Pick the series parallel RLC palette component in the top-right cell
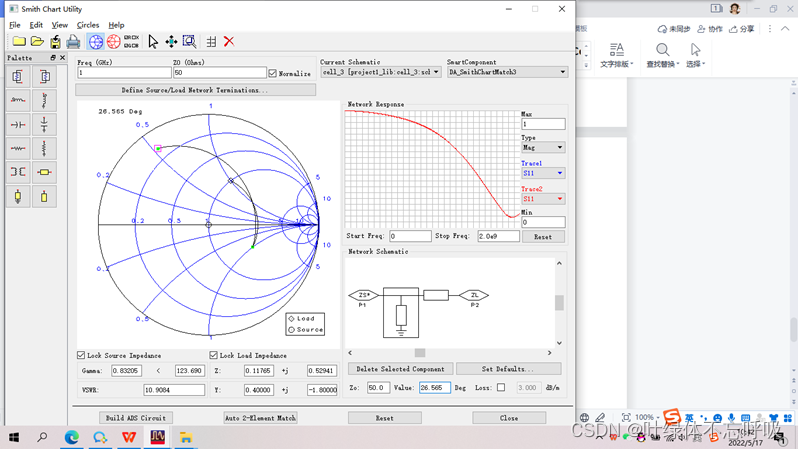The width and height of the screenshot is (798, 449). tap(44, 76)
